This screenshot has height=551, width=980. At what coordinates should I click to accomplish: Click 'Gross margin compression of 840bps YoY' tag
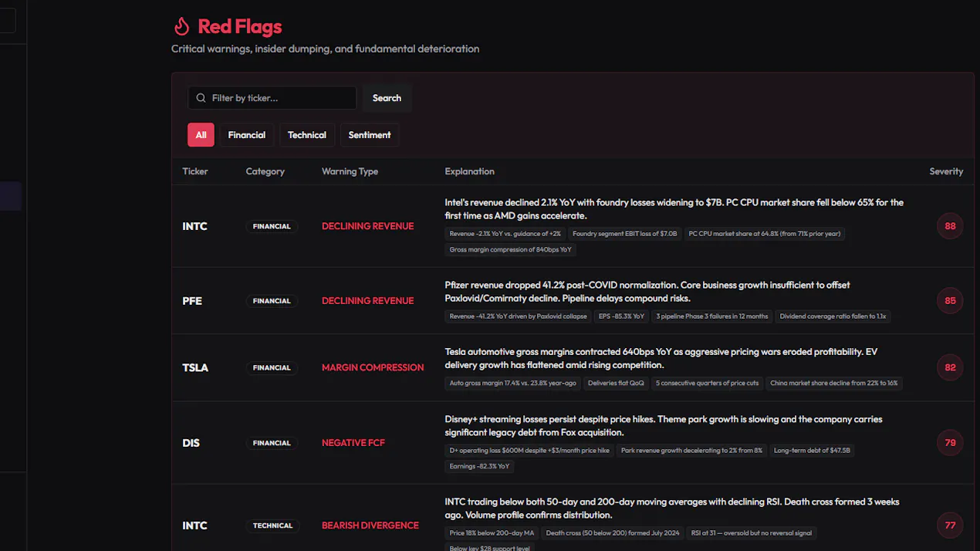(510, 249)
